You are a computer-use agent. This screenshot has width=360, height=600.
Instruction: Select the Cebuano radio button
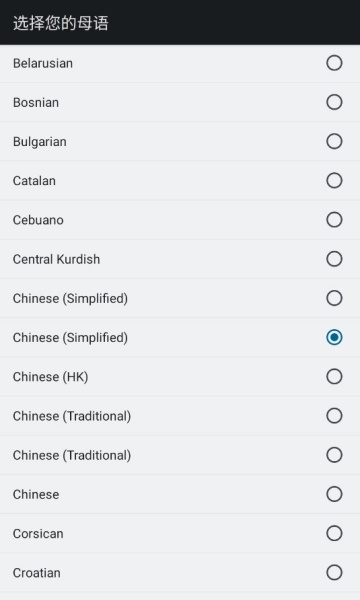click(334, 220)
